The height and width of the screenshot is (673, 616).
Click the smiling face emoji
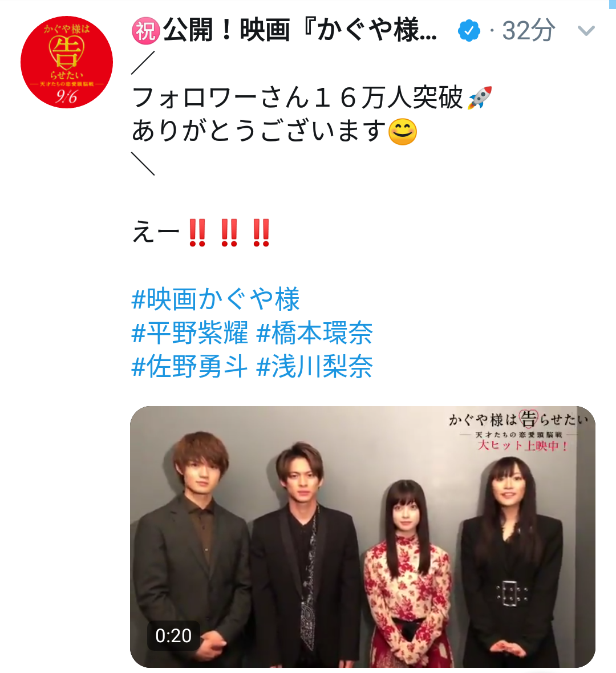pos(402,131)
